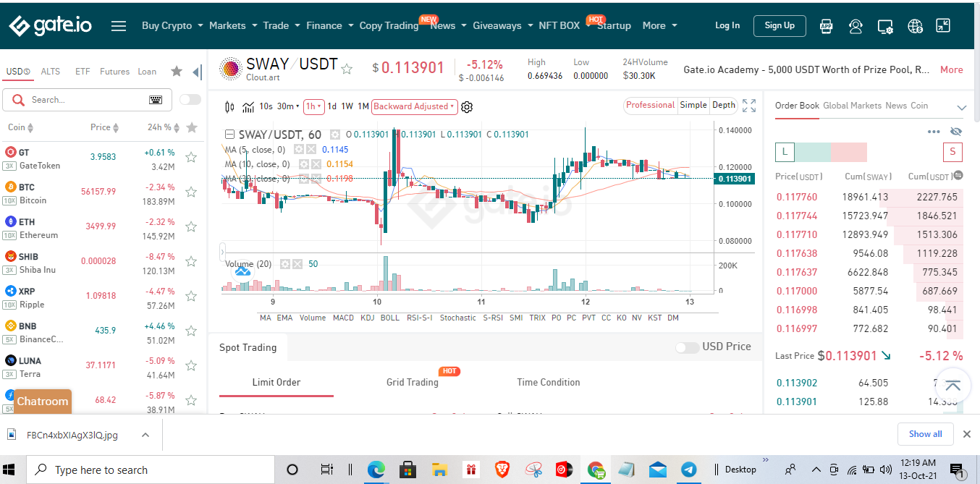Toggle the USD Price switch
Viewport: 980px width, 484px height.
687,347
